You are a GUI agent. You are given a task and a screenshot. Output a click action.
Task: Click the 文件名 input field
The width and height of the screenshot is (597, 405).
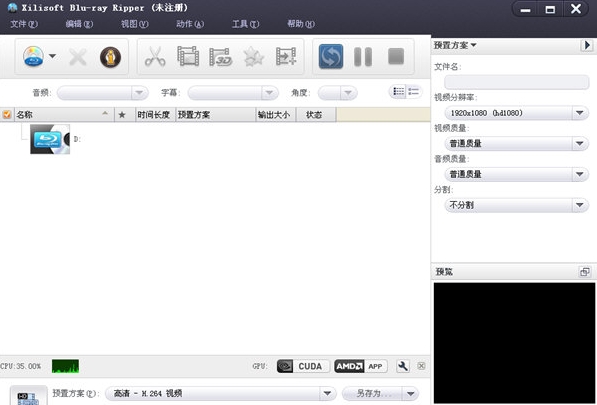click(516, 82)
